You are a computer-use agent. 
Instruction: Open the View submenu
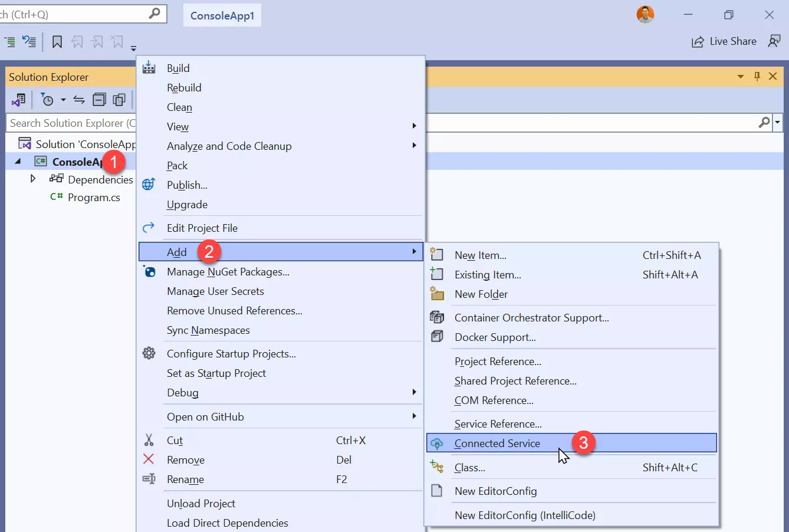281,126
